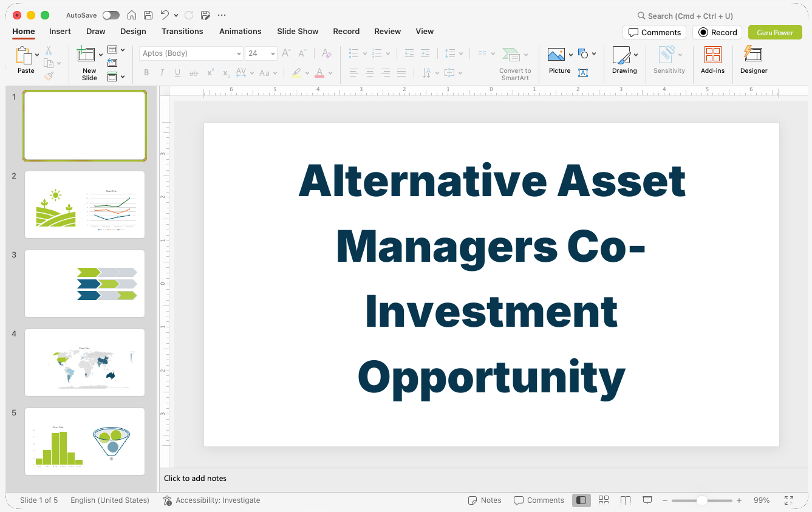Image resolution: width=812 pixels, height=512 pixels.
Task: Click Fit slide to window icon
Action: coord(789,500)
